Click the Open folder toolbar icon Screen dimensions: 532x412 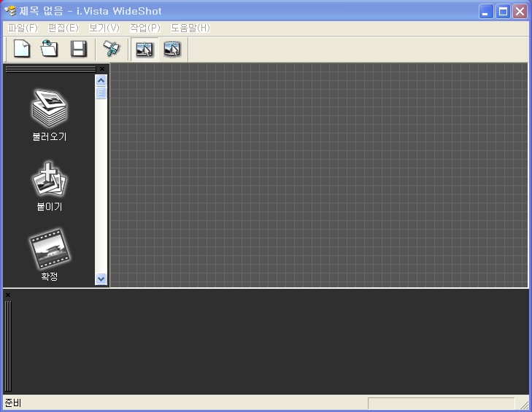50,49
